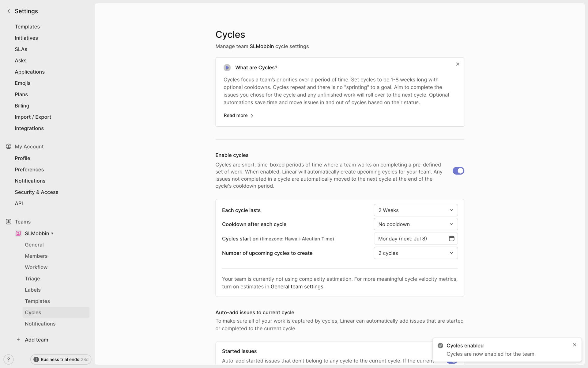The width and height of the screenshot is (588, 368).
Task: Follow the General team settings link
Action: click(x=297, y=287)
